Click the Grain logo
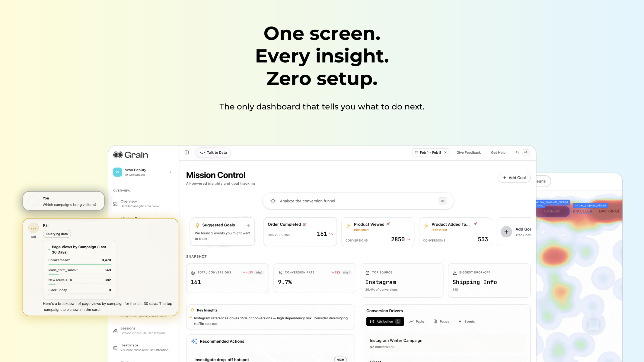This screenshot has height=362, width=644. click(x=131, y=155)
